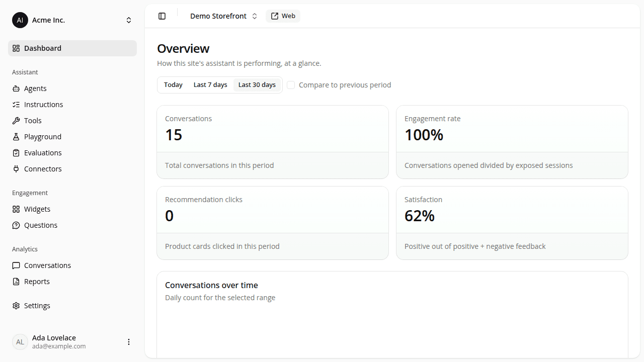Click the Conversations over time heading
Screen dimensions: 644x362
click(x=211, y=285)
